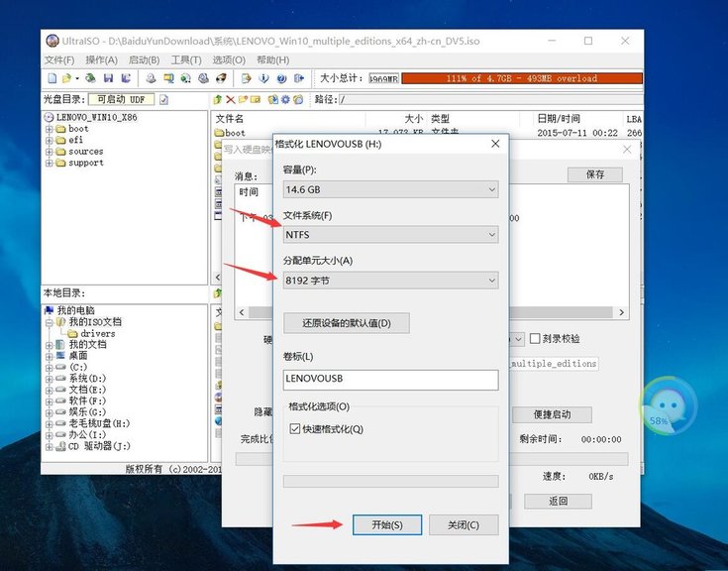Click the 保存 button in write dialog
The width and height of the screenshot is (728, 571).
pos(594,174)
